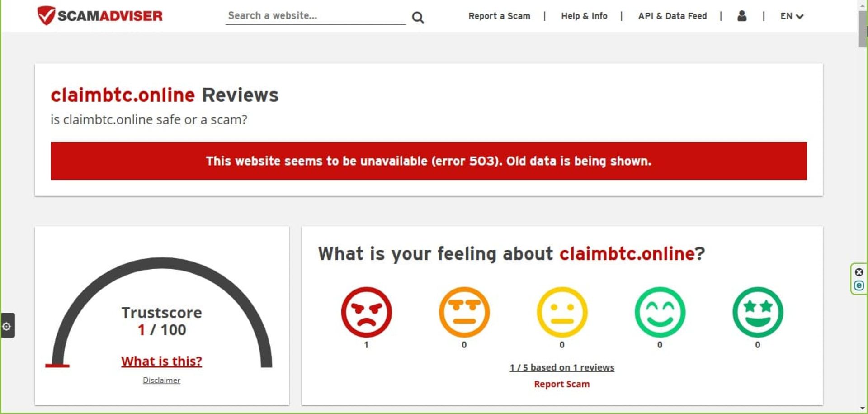Open the user account profile icon
The image size is (868, 414).
[x=741, y=16]
